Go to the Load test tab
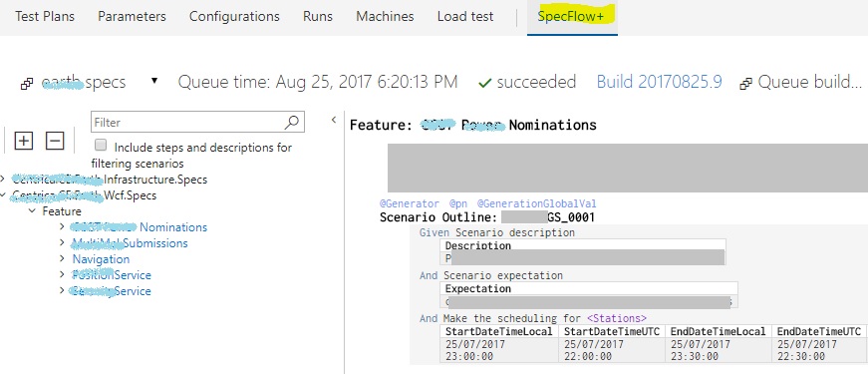Viewport: 868px width, 374px height. point(465,17)
